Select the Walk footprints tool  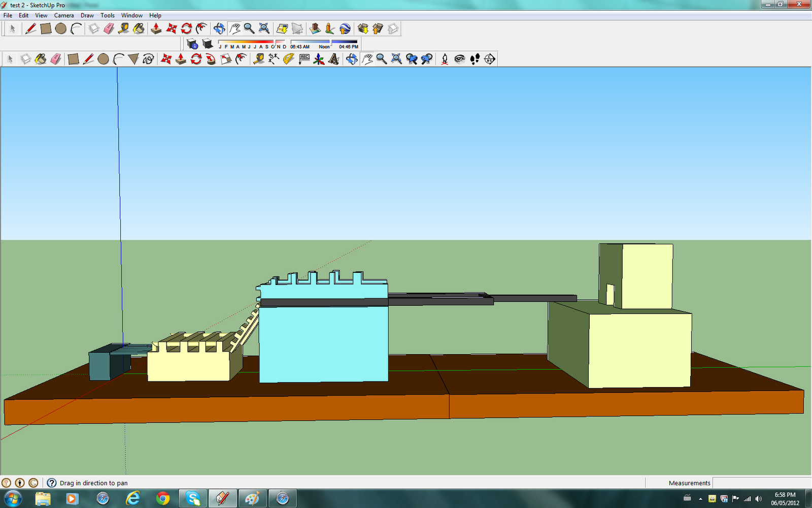tap(475, 59)
